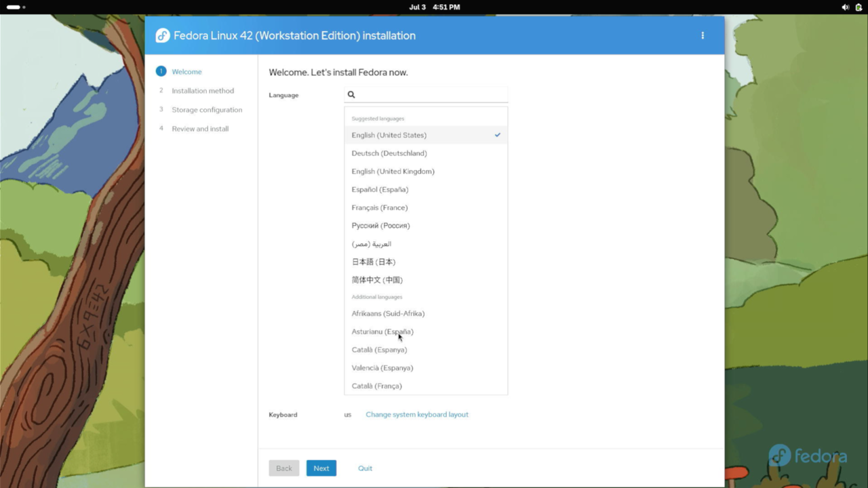Select Español (España) language

pos(426,190)
